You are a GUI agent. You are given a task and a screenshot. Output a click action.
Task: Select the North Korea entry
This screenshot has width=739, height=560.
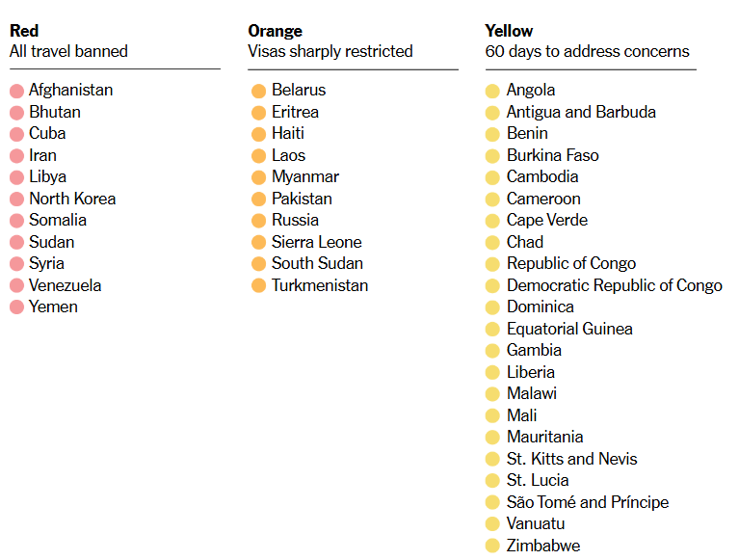tap(72, 199)
